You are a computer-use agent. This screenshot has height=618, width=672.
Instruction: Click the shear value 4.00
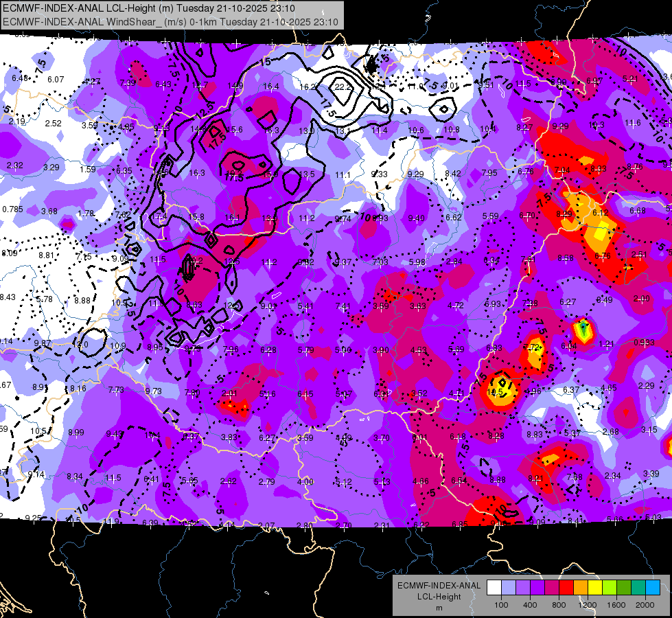[305, 481]
